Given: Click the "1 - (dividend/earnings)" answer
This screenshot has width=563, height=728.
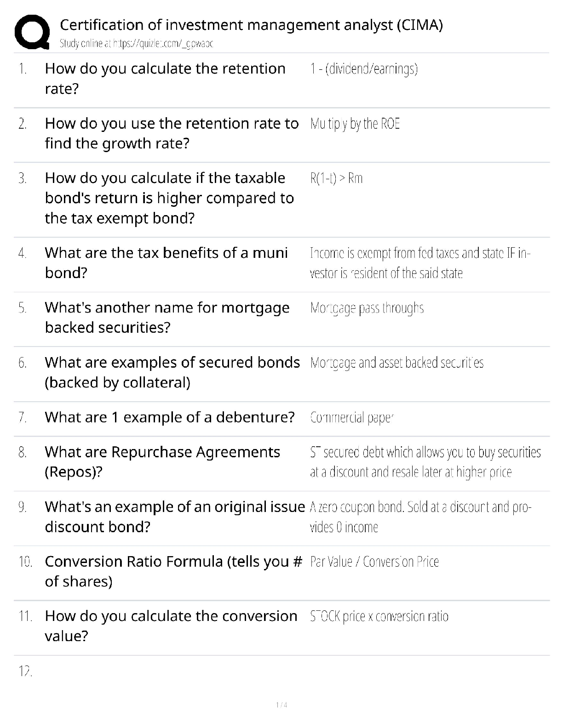Looking at the screenshot, I should pos(364,69).
